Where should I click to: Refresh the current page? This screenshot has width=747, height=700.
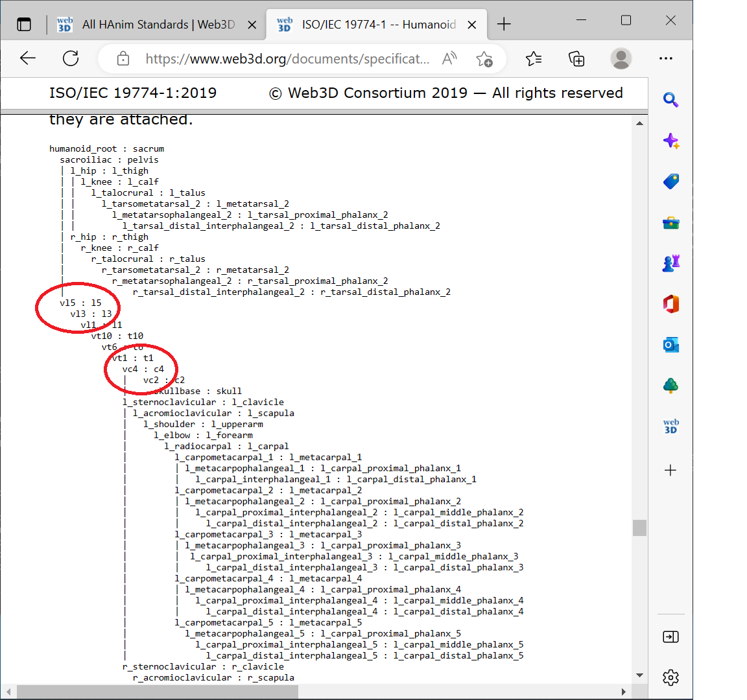71,59
